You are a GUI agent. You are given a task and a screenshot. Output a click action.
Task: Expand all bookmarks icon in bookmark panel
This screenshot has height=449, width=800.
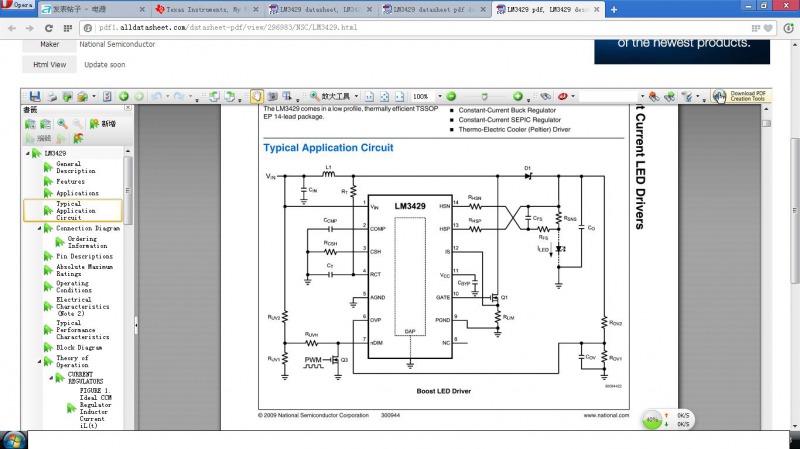pyautogui.click(x=31, y=124)
